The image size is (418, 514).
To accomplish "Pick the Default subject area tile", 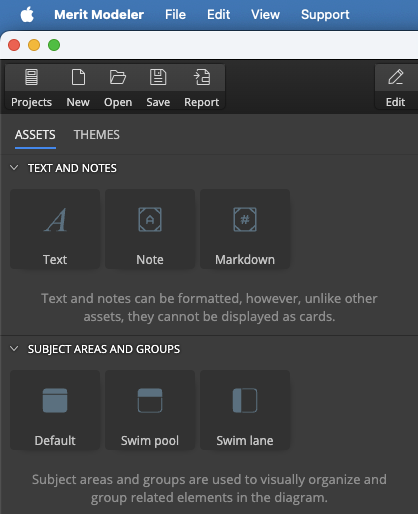I will pyautogui.click(x=55, y=410).
